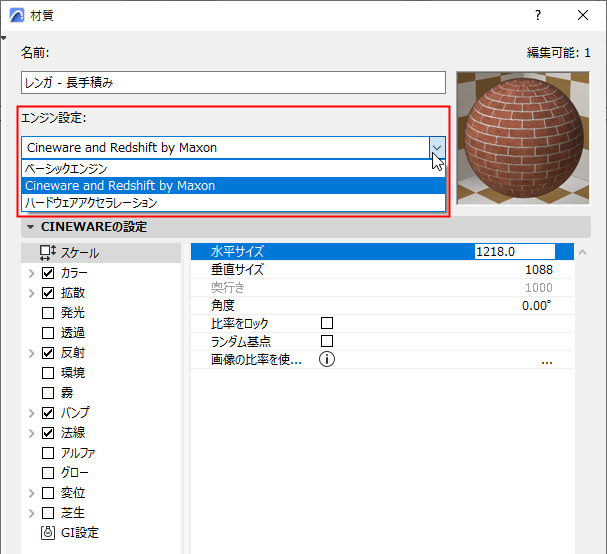Collapse the CINEWAREの設定 panel

click(x=31, y=227)
